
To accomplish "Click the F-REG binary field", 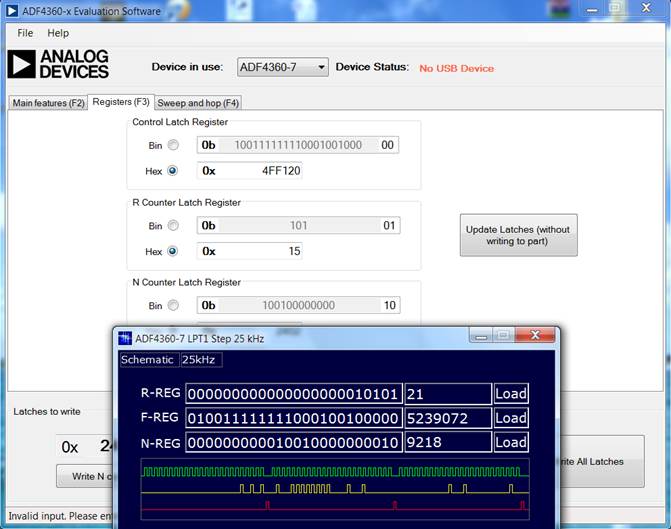I will click(x=294, y=418).
